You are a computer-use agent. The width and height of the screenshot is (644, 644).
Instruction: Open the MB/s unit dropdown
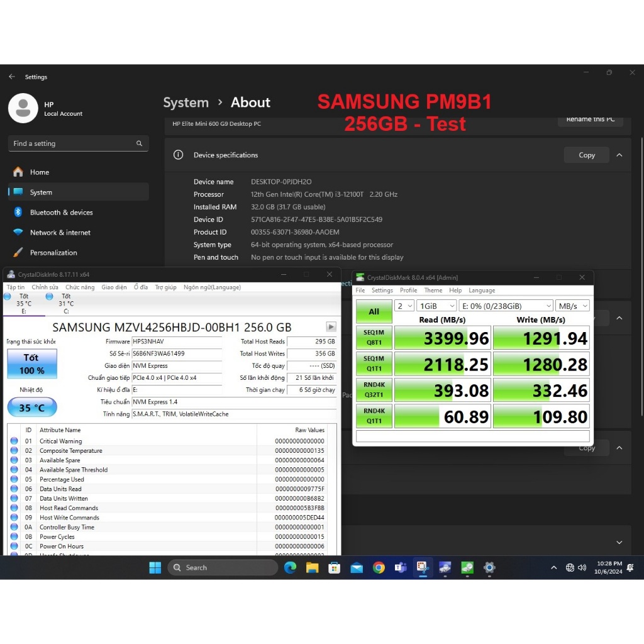[x=572, y=306]
